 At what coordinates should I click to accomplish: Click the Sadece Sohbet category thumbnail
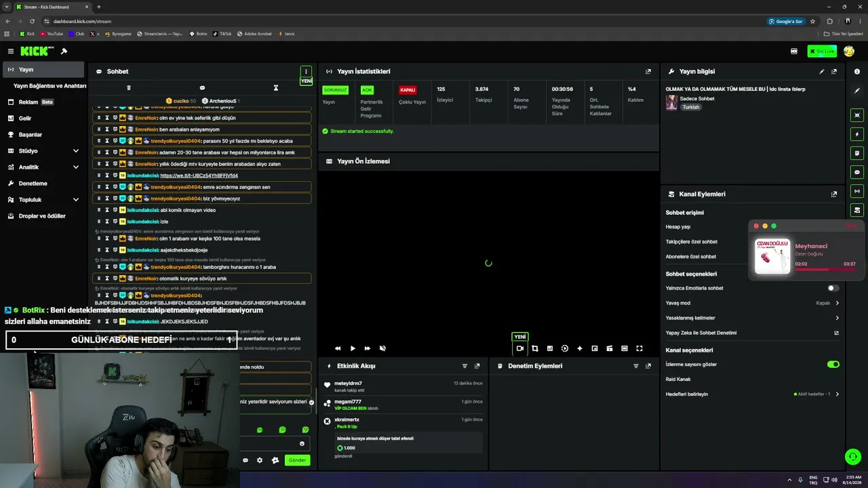[x=671, y=102]
